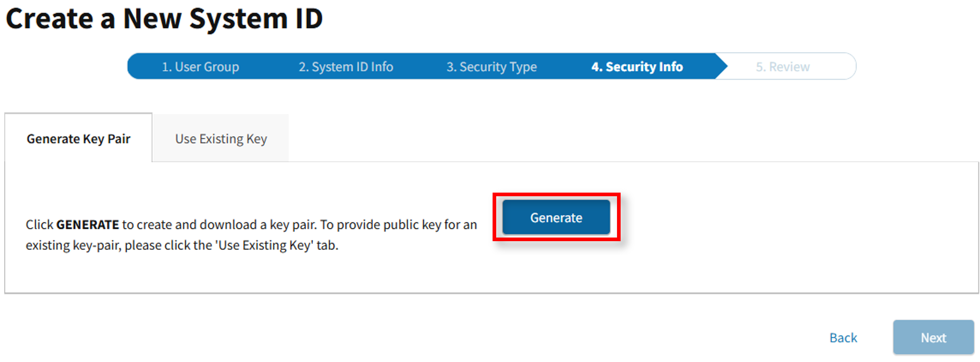Click the word "ID" in the page heading
The height and width of the screenshot is (362, 980).
click(309, 19)
